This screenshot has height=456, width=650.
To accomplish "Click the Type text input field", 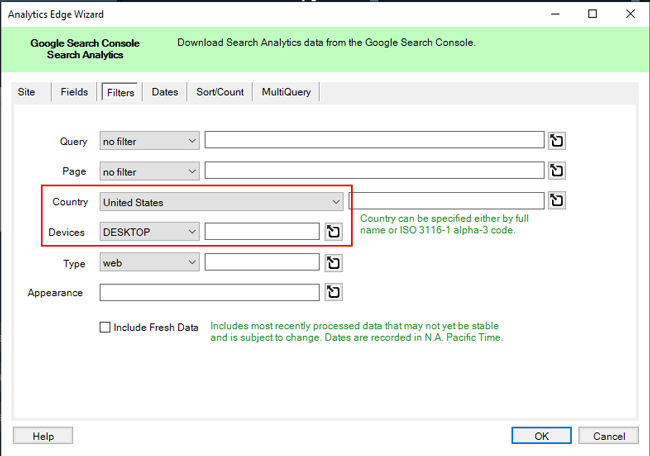I will point(262,262).
